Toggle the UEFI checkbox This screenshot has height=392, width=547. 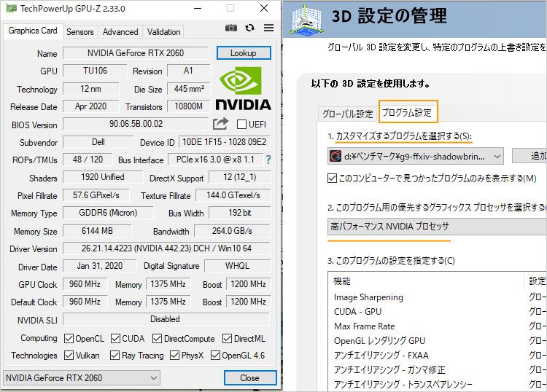click(x=241, y=125)
